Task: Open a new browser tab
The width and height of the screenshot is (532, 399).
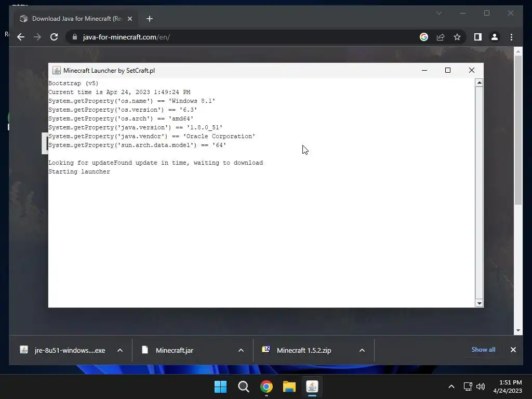Action: coord(150,19)
